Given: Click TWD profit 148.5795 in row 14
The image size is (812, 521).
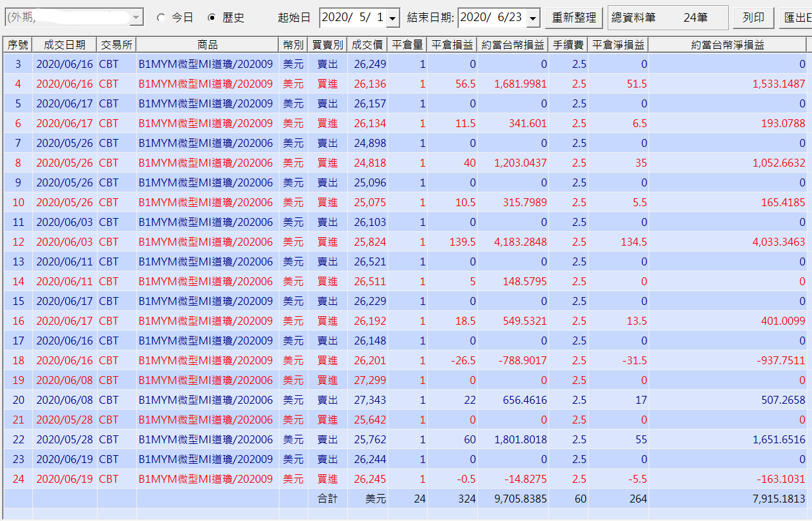Looking at the screenshot, I should pos(524,281).
